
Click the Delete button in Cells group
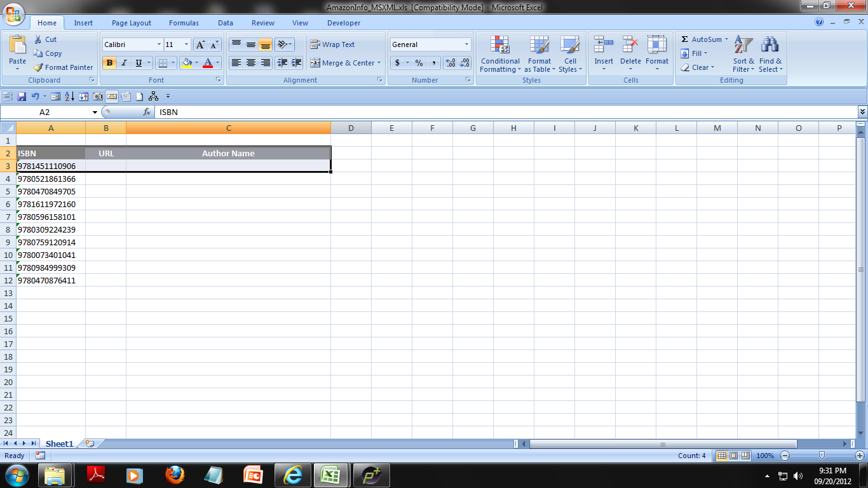click(x=630, y=54)
